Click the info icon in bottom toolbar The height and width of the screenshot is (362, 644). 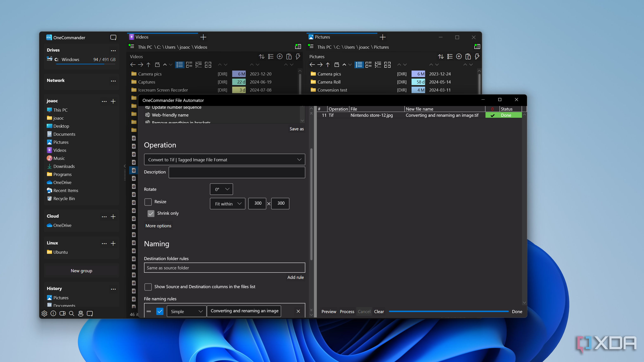pyautogui.click(x=53, y=314)
